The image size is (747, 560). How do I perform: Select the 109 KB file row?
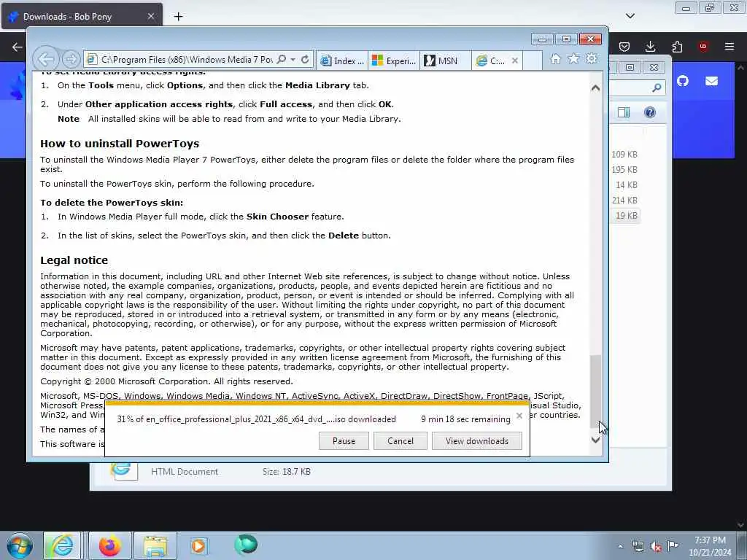click(x=624, y=155)
